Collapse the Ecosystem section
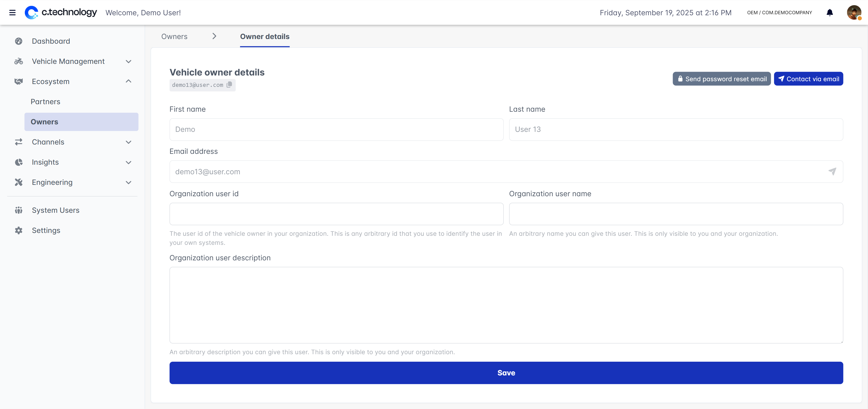Image resolution: width=868 pixels, height=409 pixels. [x=128, y=81]
